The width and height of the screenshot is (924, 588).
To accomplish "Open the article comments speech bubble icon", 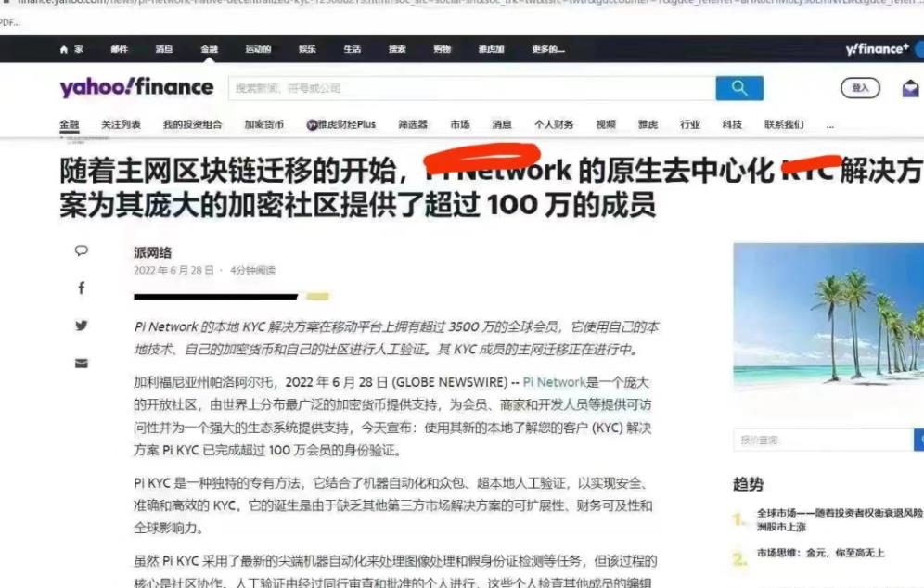I will [x=82, y=250].
